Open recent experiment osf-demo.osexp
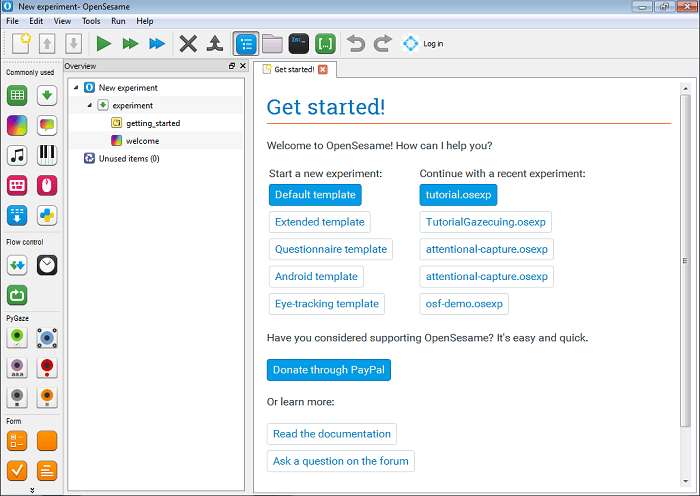700x496 pixels. pos(465,303)
